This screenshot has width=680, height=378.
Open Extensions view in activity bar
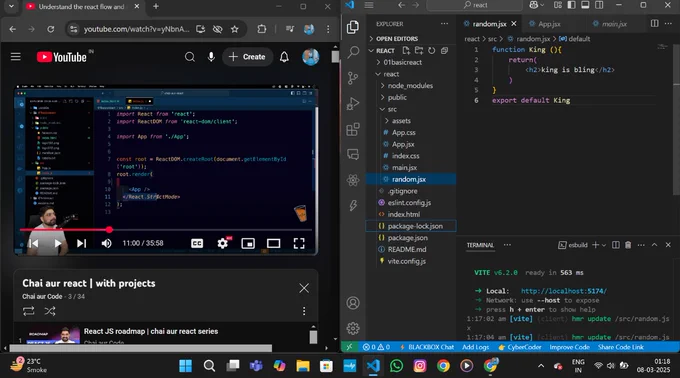pos(353,129)
